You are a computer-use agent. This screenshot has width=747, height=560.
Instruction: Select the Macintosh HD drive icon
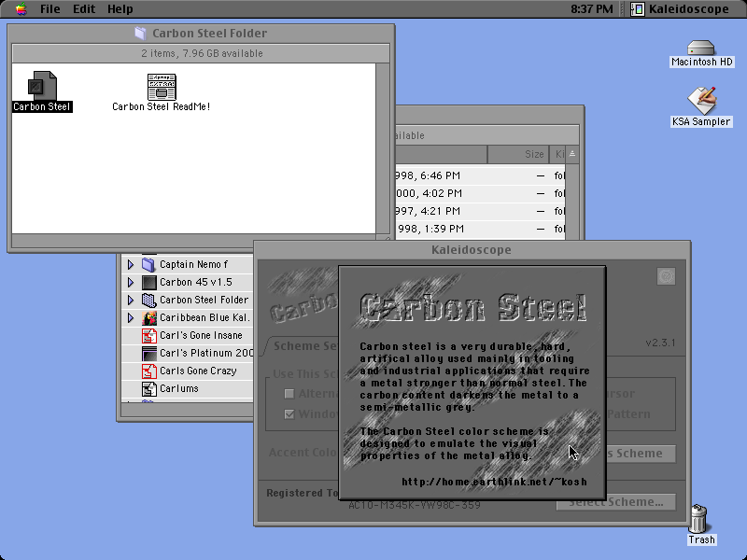701,48
